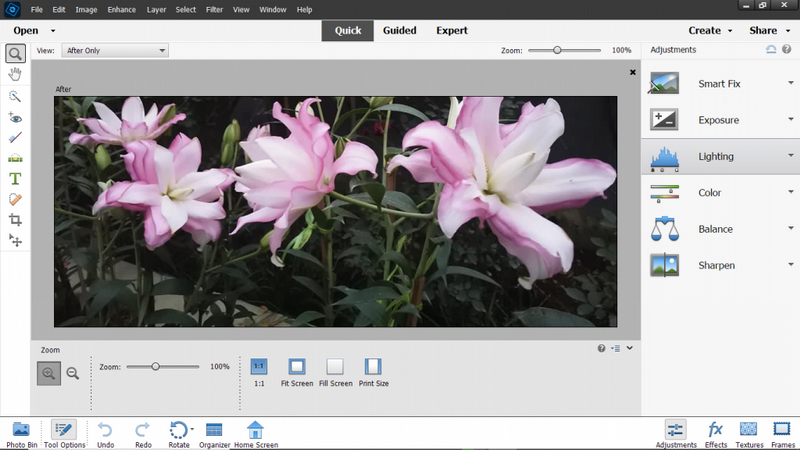Rotate the photo
Viewport: 800px width, 450px height.
[178, 434]
